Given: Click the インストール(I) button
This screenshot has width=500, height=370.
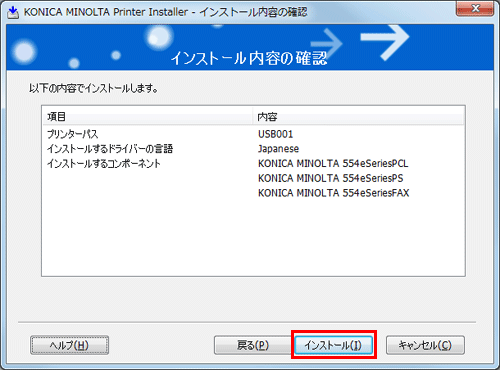Looking at the screenshot, I should (334, 345).
